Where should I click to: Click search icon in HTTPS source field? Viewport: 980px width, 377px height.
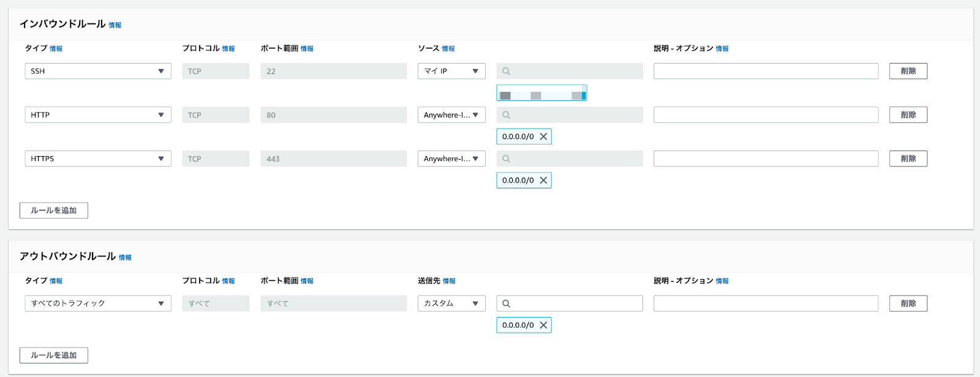(506, 159)
